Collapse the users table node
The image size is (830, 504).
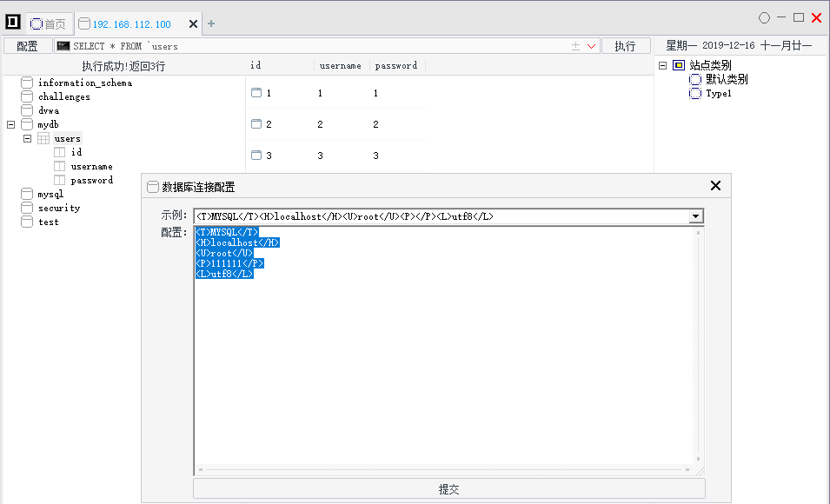coord(28,138)
